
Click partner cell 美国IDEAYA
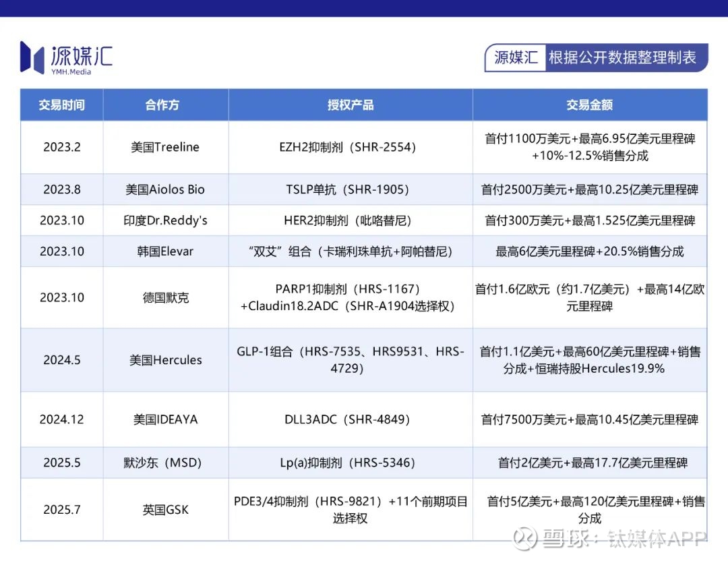(165, 419)
